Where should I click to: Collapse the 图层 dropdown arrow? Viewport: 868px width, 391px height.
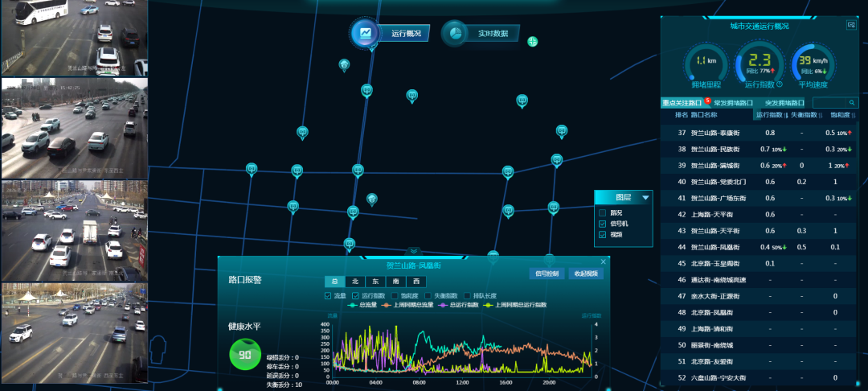[645, 197]
